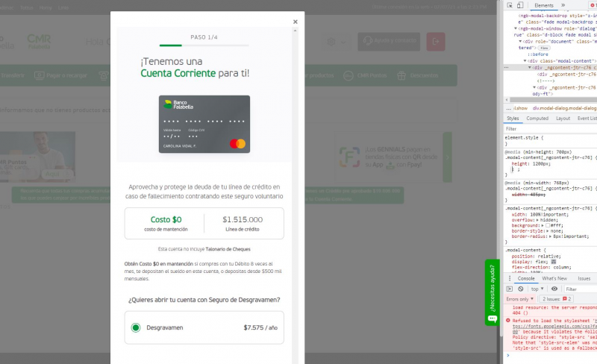Open the Layout tab in DevTools
The image size is (597, 364).
[563, 118]
